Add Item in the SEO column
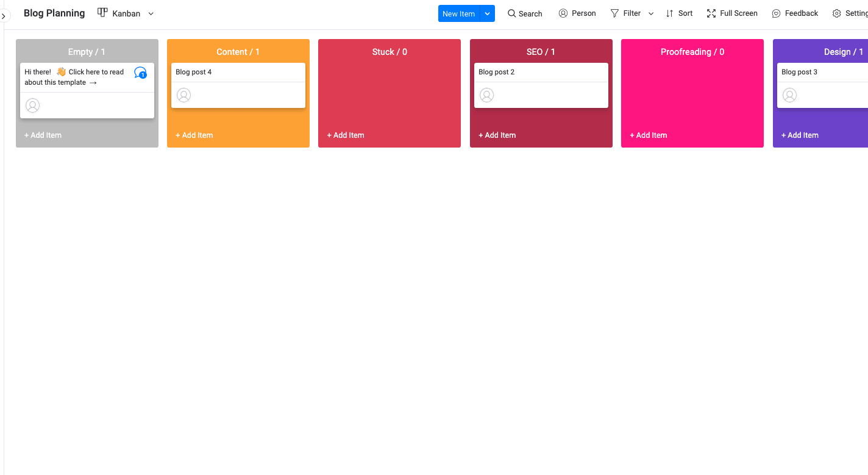This screenshot has height=475, width=868. 497,135
